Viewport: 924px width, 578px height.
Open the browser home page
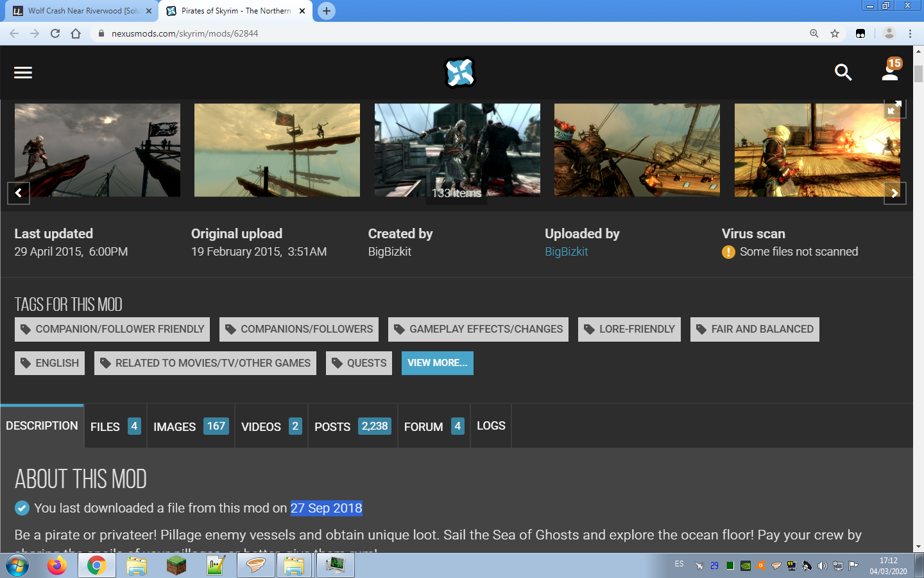[76, 33]
